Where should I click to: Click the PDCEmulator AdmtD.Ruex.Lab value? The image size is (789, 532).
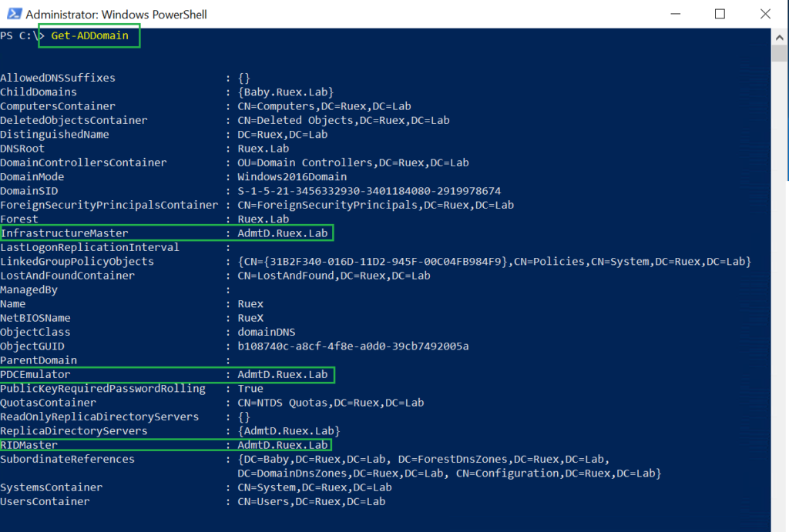pyautogui.click(x=282, y=375)
